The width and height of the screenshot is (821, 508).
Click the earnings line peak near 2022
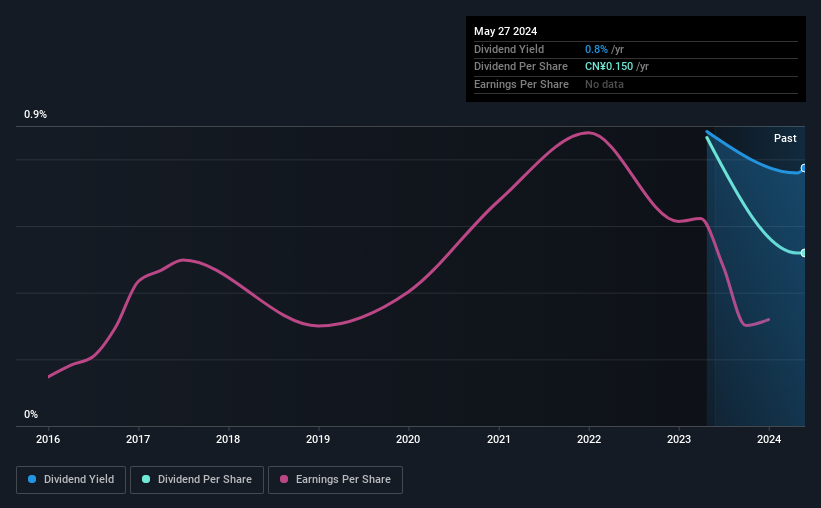click(588, 132)
